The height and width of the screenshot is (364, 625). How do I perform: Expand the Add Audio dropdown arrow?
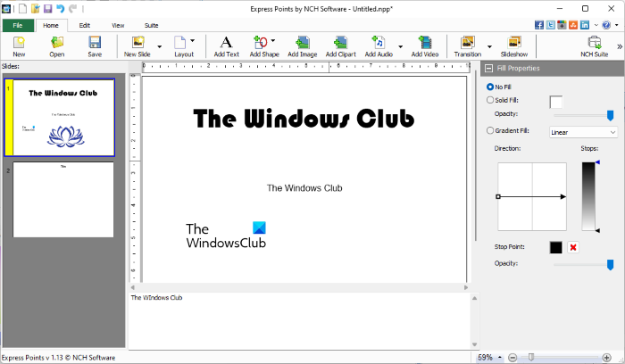point(401,46)
